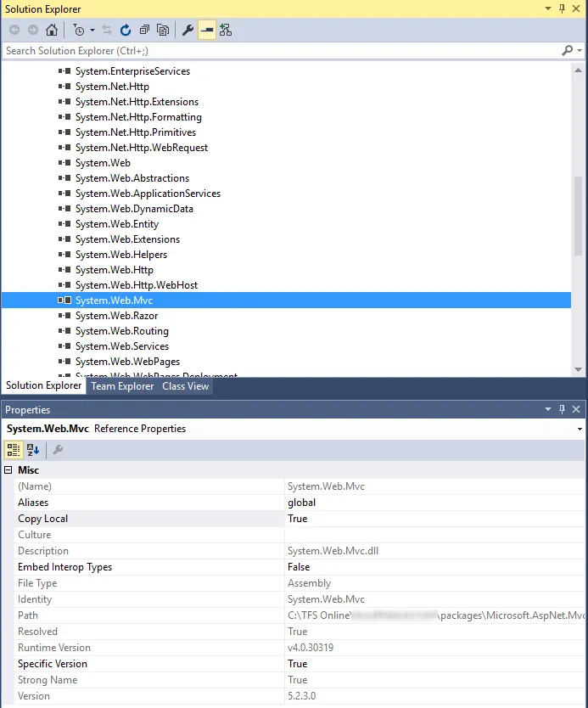The width and height of the screenshot is (588, 708).
Task: Select the Path property row
Action: click(x=300, y=615)
